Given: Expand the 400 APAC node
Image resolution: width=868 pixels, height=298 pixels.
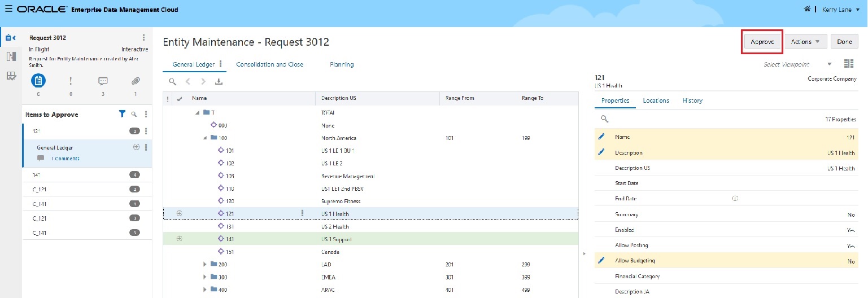Looking at the screenshot, I should click(x=205, y=290).
